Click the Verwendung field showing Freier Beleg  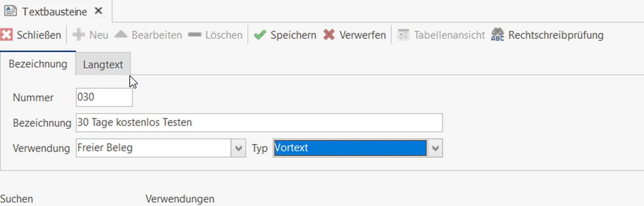pyautogui.click(x=153, y=148)
